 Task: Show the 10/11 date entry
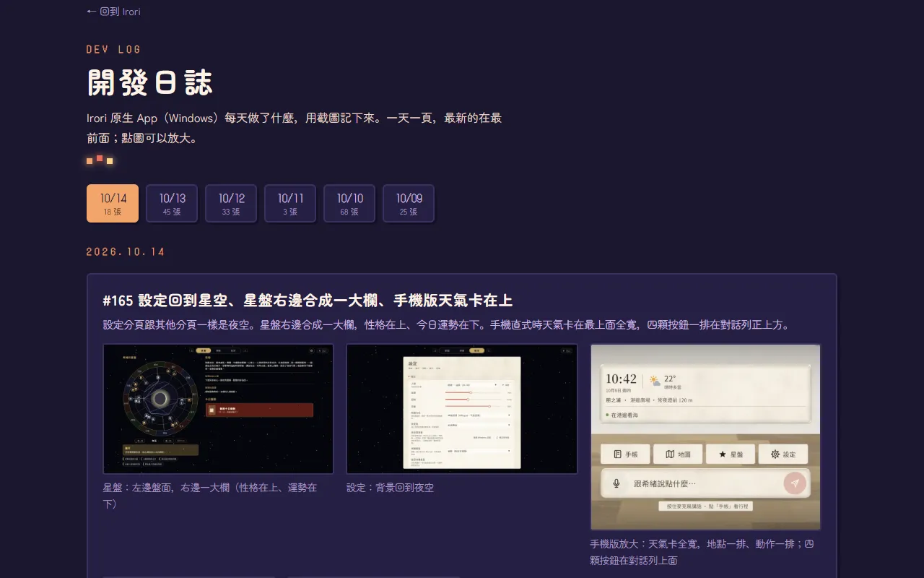click(x=290, y=203)
